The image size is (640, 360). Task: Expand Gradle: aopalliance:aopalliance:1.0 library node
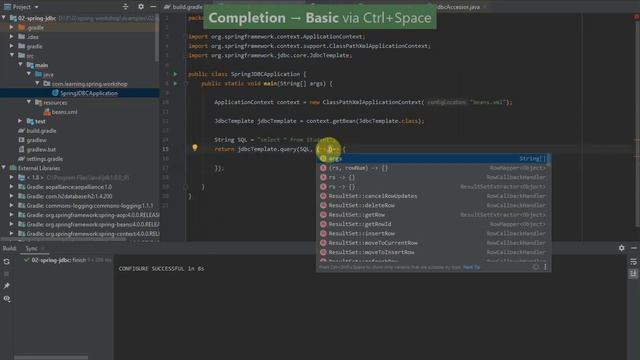[x=12, y=187]
